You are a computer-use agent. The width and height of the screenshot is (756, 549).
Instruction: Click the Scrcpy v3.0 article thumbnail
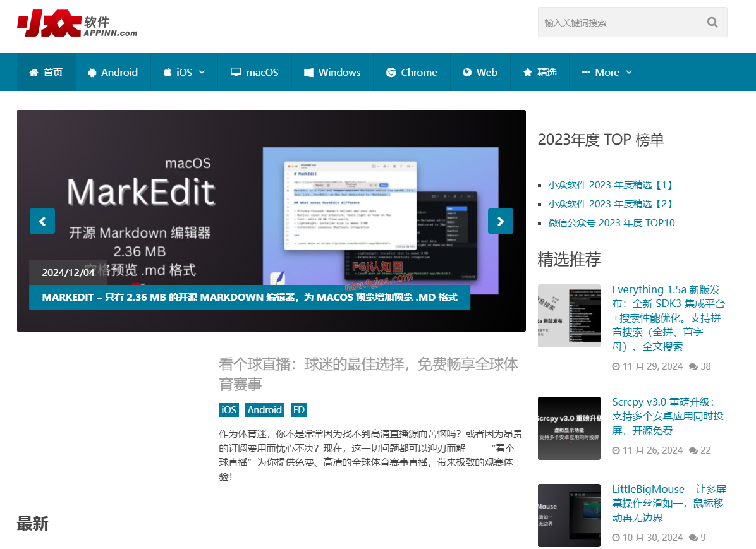[x=569, y=428]
